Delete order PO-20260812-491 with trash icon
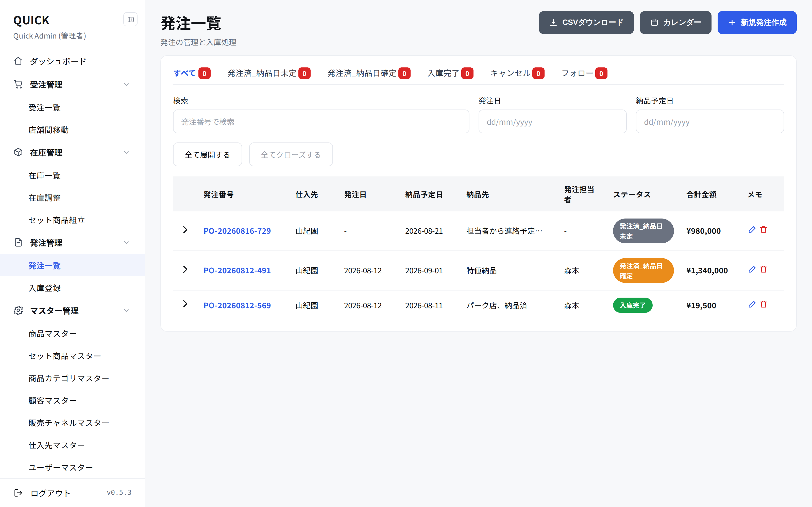This screenshot has width=812, height=507. 764,269
